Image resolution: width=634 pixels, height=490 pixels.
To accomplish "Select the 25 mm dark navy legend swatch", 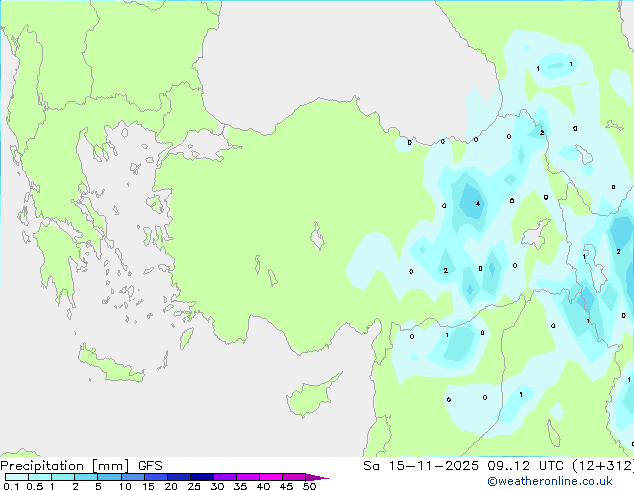I will pos(201,477).
